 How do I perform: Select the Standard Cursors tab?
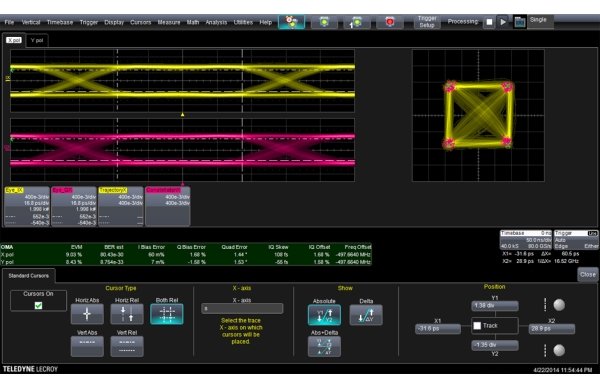coord(29,276)
